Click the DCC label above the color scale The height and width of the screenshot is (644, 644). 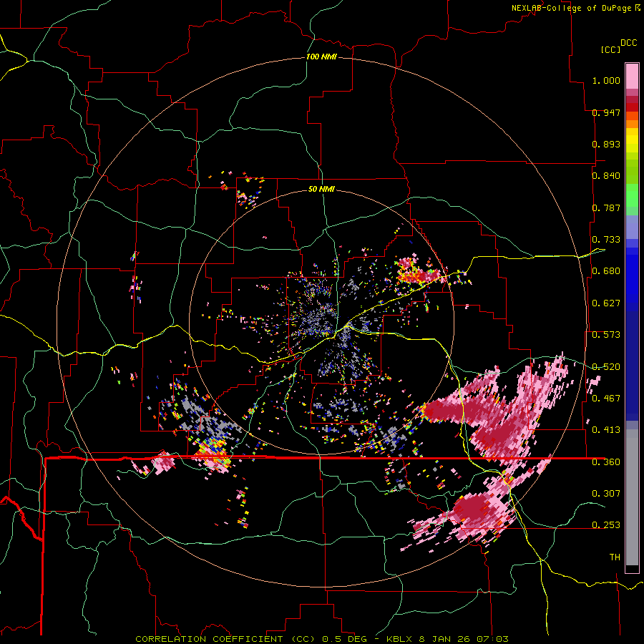click(x=628, y=42)
